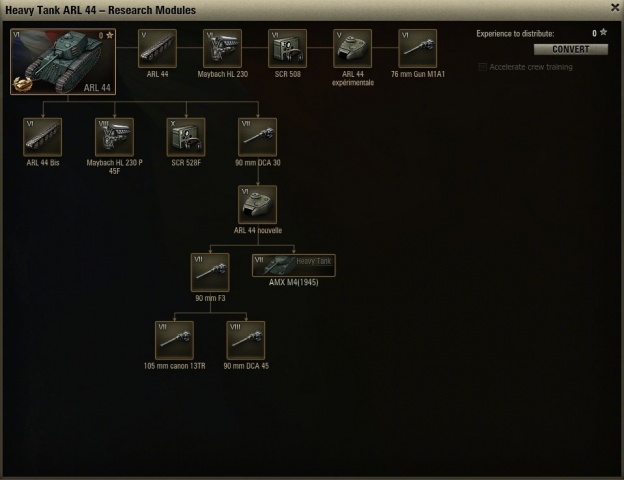
Task: Choose Maybach HL 230 P 45F engine icon
Action: [115, 137]
